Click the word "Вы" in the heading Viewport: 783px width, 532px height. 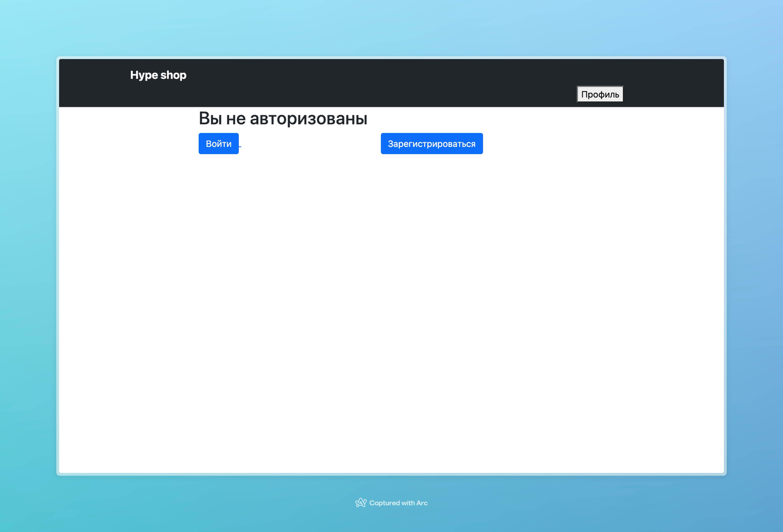(210, 119)
